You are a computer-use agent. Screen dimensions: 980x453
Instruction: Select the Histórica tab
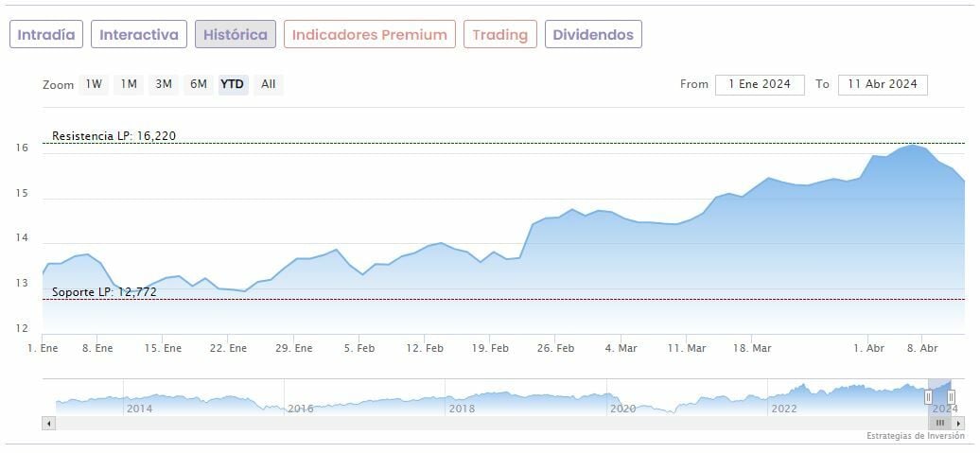tap(236, 35)
